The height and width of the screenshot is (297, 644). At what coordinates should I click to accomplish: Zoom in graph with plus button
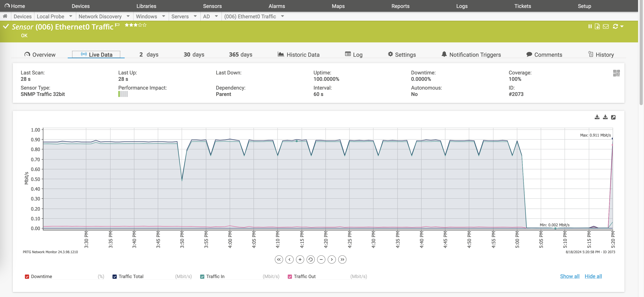point(300,260)
